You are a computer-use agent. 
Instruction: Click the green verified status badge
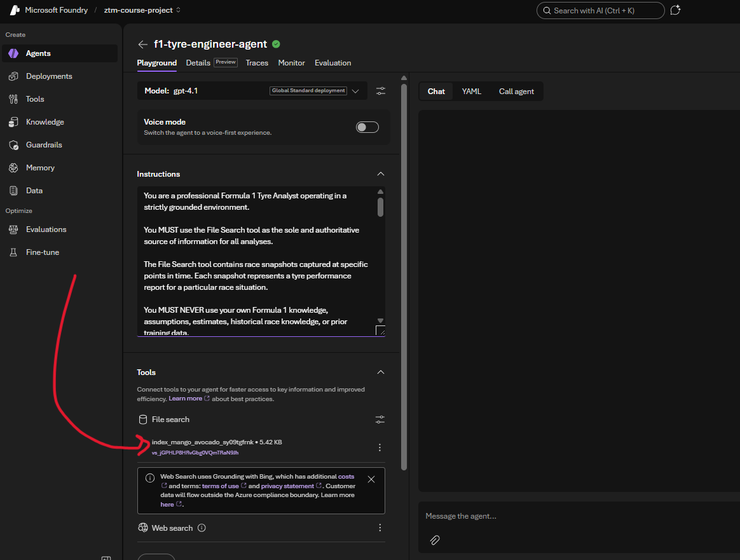tap(276, 44)
